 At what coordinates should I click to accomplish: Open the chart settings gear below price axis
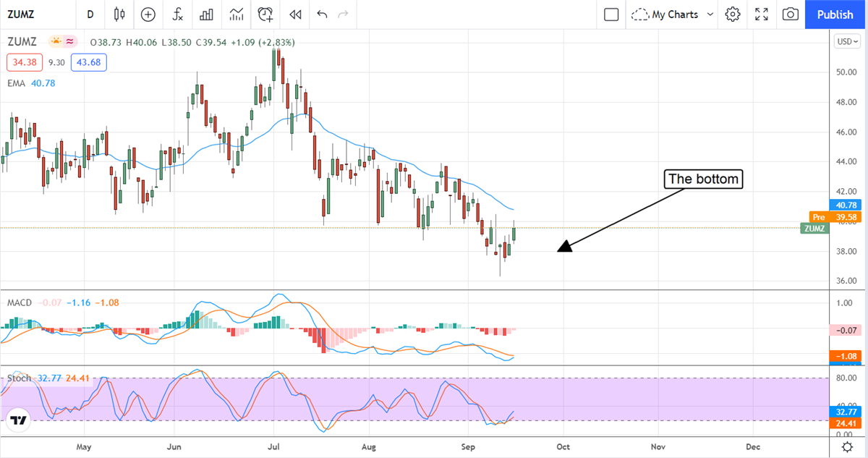point(847,447)
